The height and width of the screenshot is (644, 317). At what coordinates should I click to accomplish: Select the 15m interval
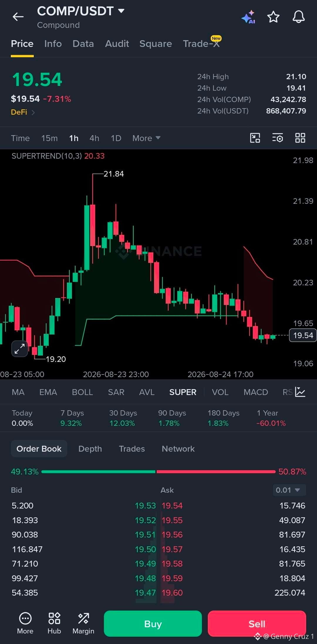[50, 138]
